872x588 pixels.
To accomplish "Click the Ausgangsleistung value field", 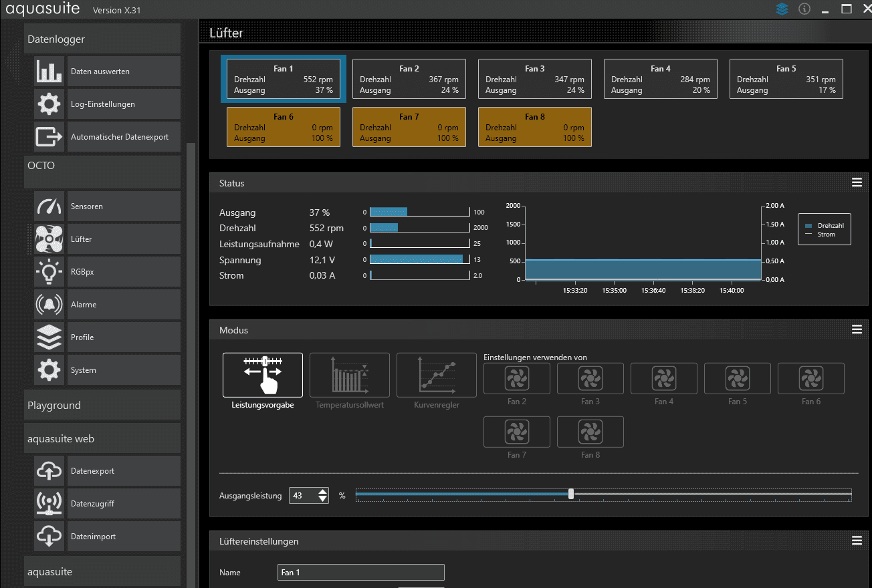I will (304, 496).
